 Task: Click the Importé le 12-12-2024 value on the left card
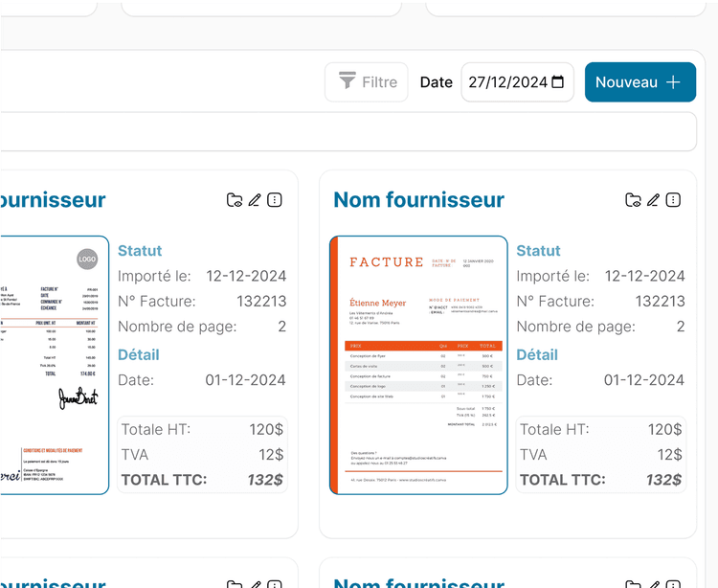pyautogui.click(x=246, y=276)
